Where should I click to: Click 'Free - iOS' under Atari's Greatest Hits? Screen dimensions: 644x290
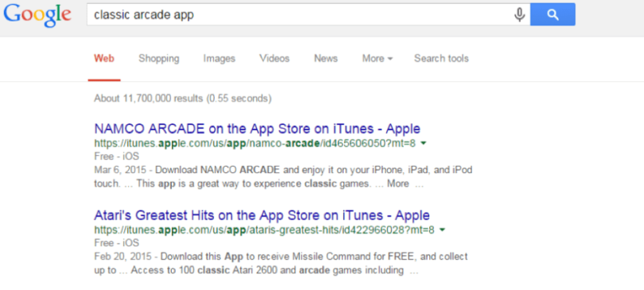click(x=116, y=243)
